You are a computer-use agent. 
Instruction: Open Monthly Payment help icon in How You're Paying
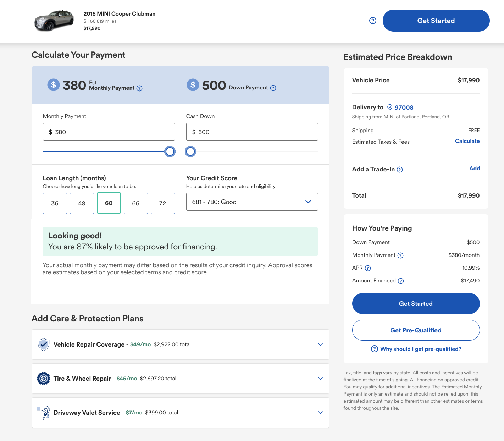coord(400,255)
